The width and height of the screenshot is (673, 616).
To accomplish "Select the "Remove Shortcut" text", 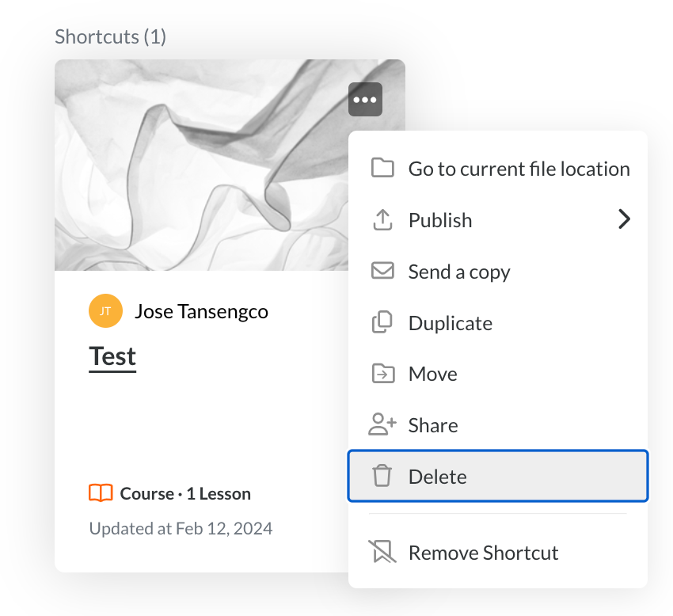I will [483, 553].
